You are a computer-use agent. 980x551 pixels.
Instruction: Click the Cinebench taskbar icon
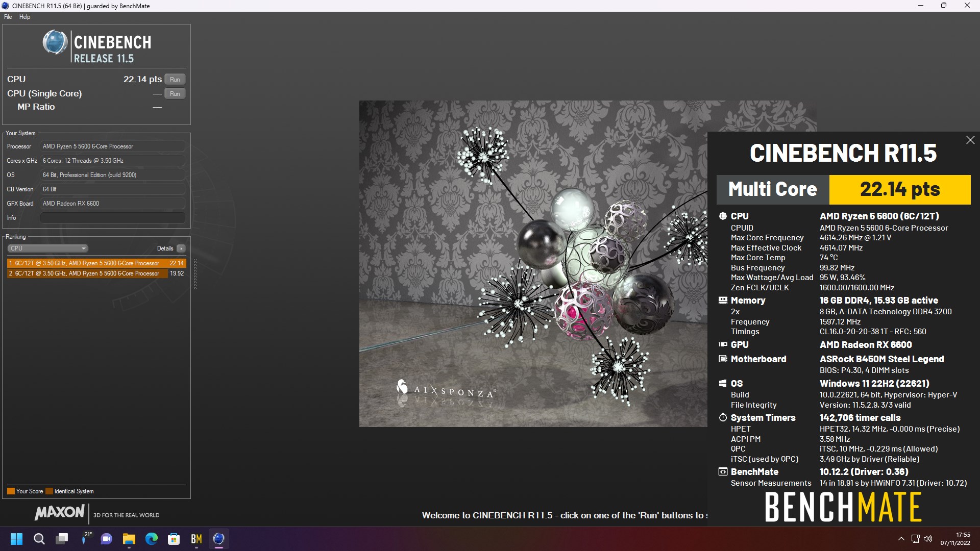point(219,539)
